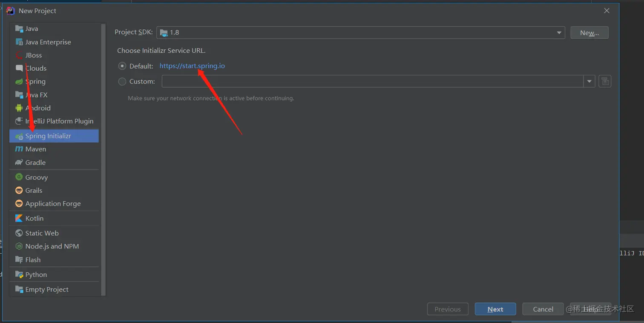Select the Static Web list entry

(x=54, y=233)
